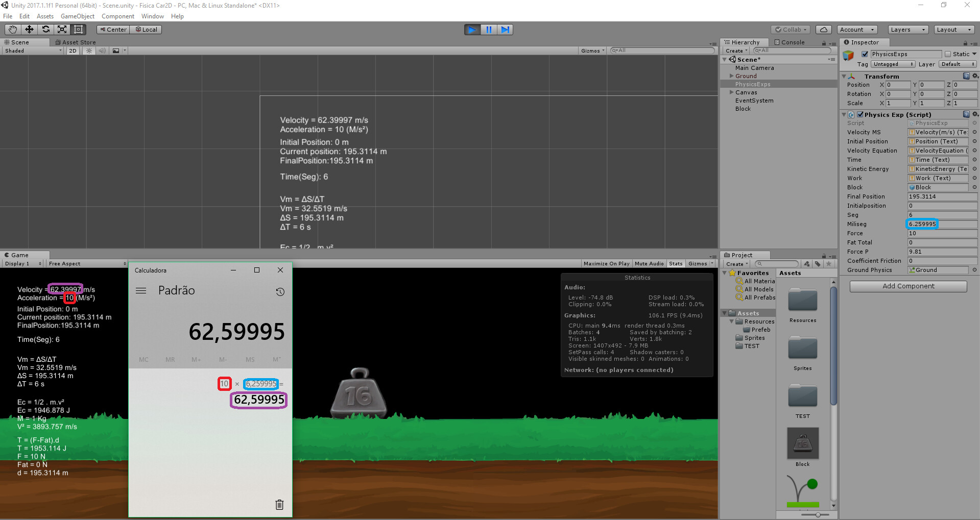The width and height of the screenshot is (980, 520).
Task: Edit the Miliseg field value in the Inspector
Action: (x=922, y=224)
